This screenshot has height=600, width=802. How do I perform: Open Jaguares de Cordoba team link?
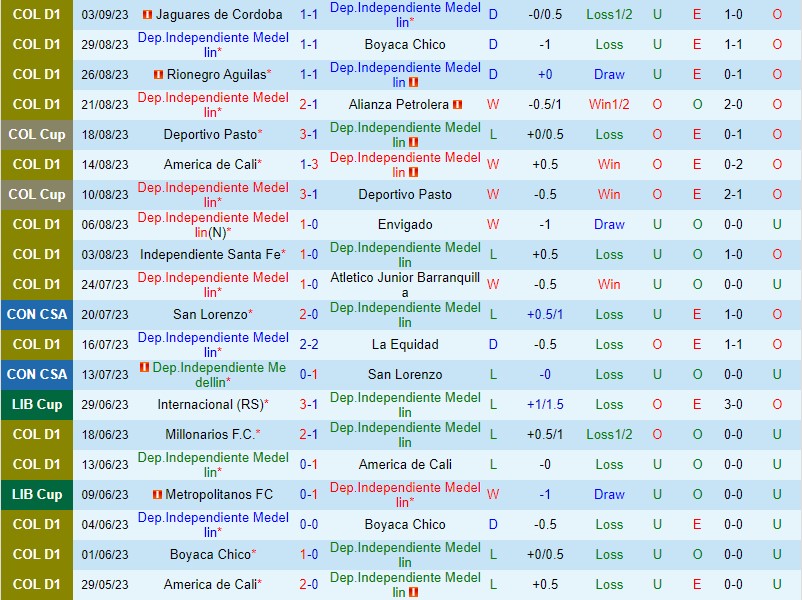219,14
